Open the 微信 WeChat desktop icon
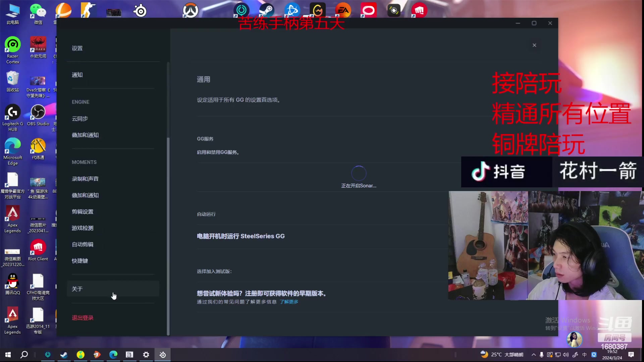Image resolution: width=644 pixels, height=362 pixels. coord(38,14)
